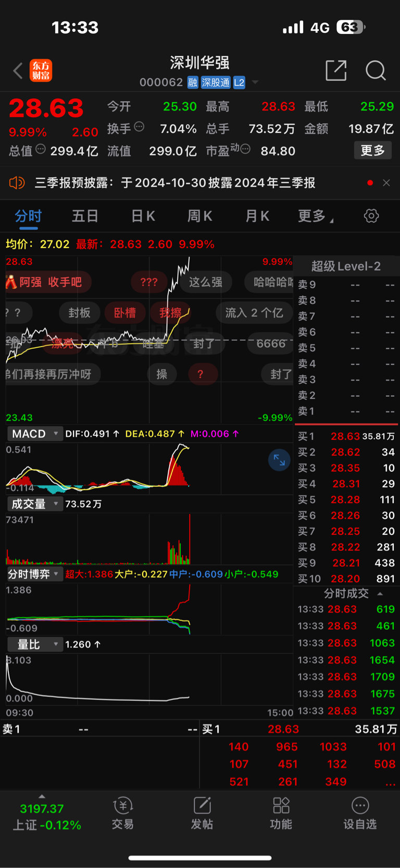The image size is (400, 868).
Task: Go back with the left arrow
Action: point(18,70)
